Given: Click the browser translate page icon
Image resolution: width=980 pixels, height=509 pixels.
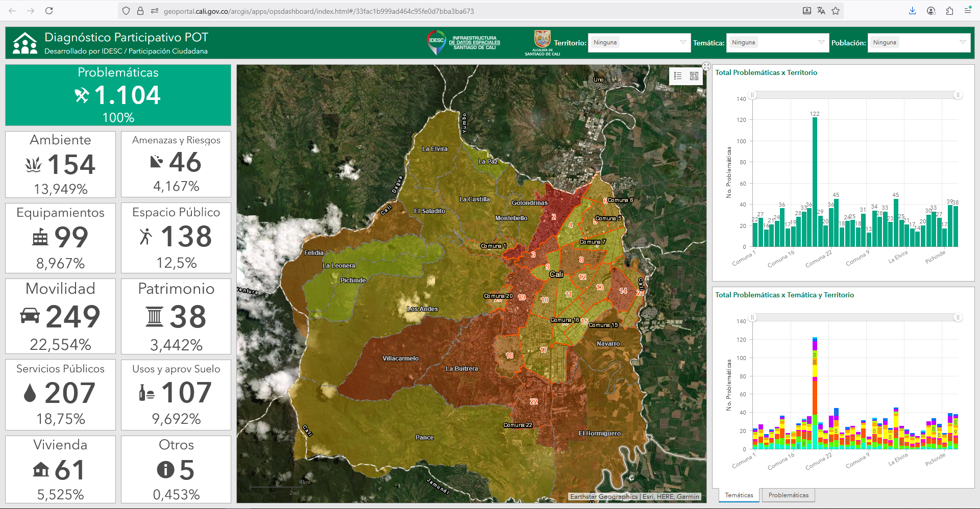Looking at the screenshot, I should click(x=821, y=11).
